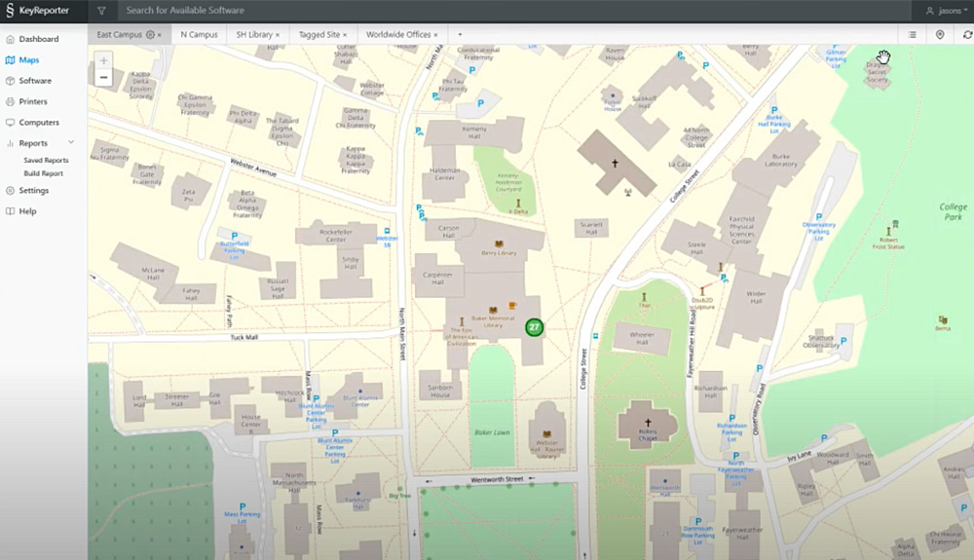Image resolution: width=974 pixels, height=560 pixels.
Task: Close the Tagged Site tab
Action: click(x=346, y=35)
